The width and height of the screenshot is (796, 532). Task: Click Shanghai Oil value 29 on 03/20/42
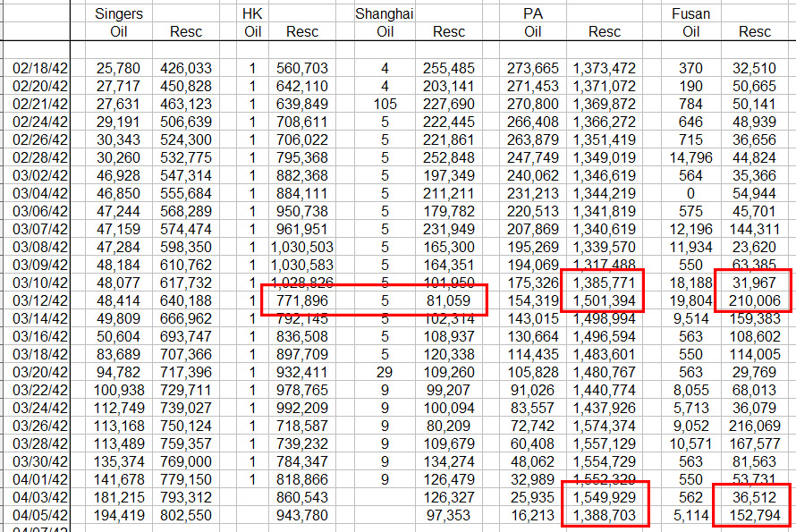click(x=385, y=372)
